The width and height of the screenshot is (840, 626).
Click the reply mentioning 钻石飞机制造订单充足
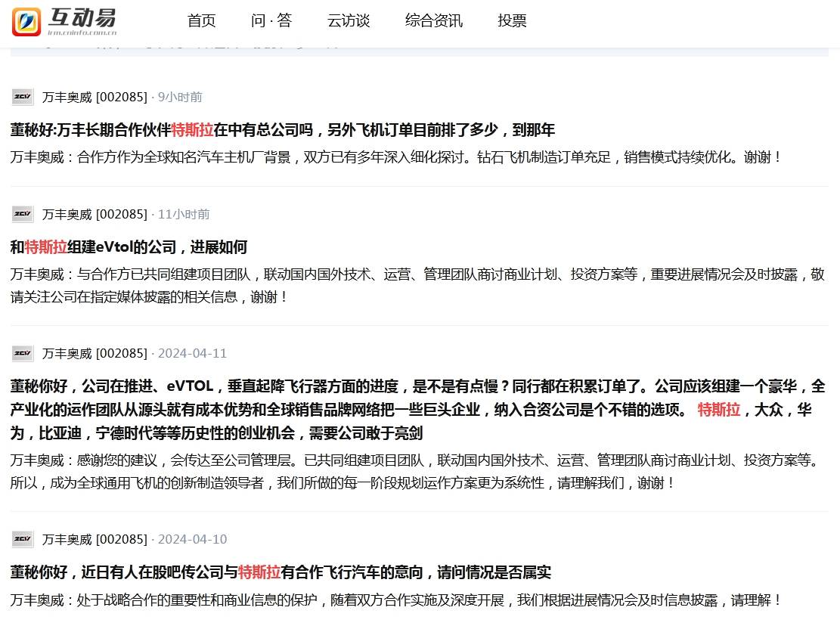click(x=396, y=157)
